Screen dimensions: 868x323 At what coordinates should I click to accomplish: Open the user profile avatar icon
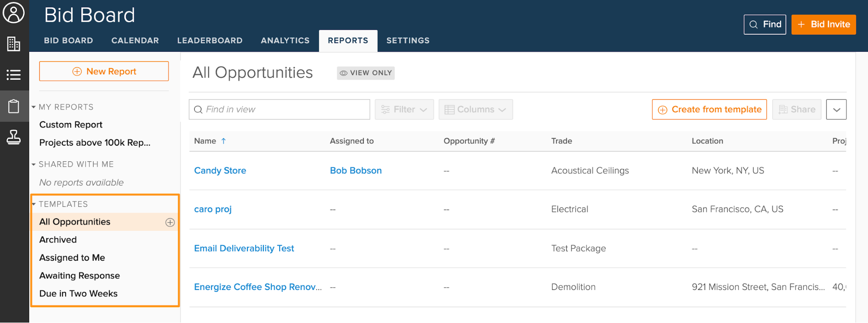coord(14,13)
